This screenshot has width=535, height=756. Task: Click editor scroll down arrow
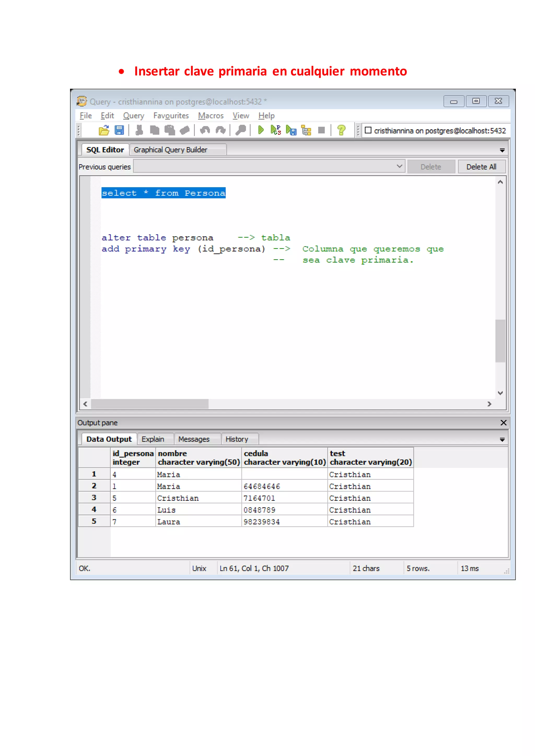[500, 393]
